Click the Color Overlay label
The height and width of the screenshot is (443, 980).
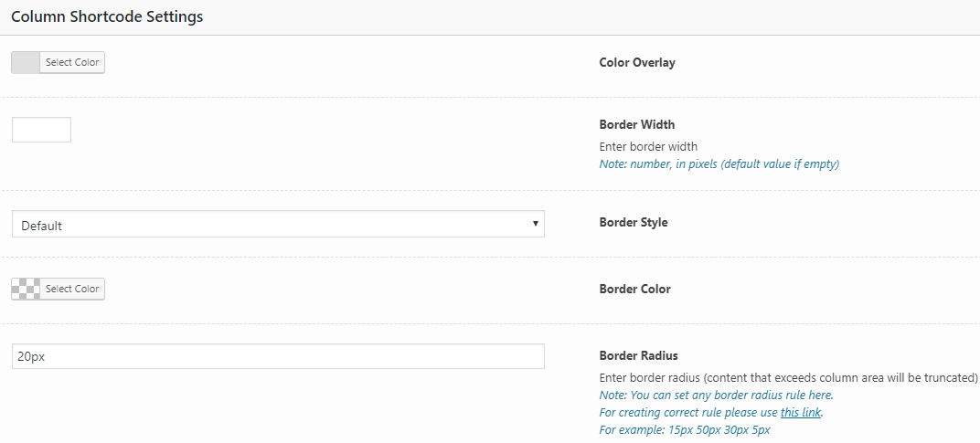point(637,62)
